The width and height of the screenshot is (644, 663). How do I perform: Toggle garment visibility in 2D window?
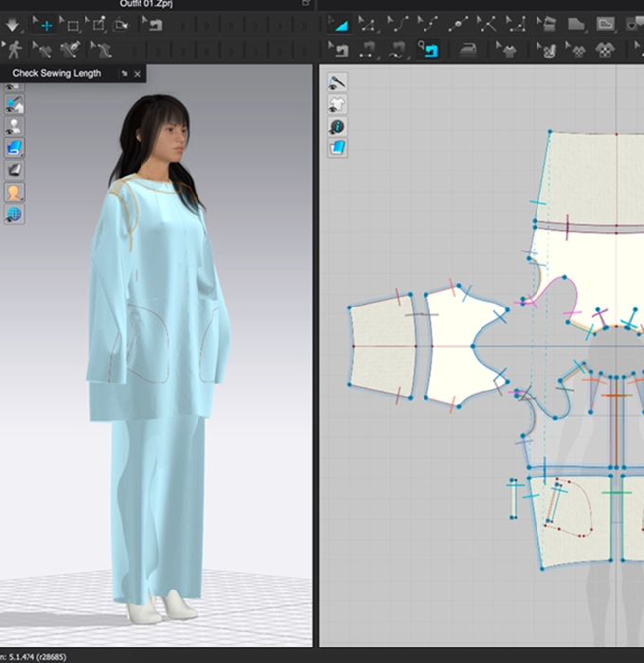[338, 104]
